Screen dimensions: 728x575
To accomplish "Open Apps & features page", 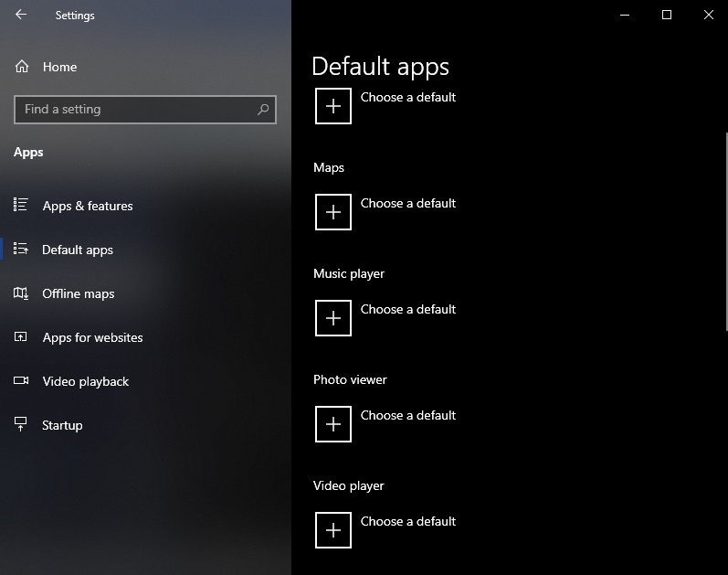I will pos(88,206).
